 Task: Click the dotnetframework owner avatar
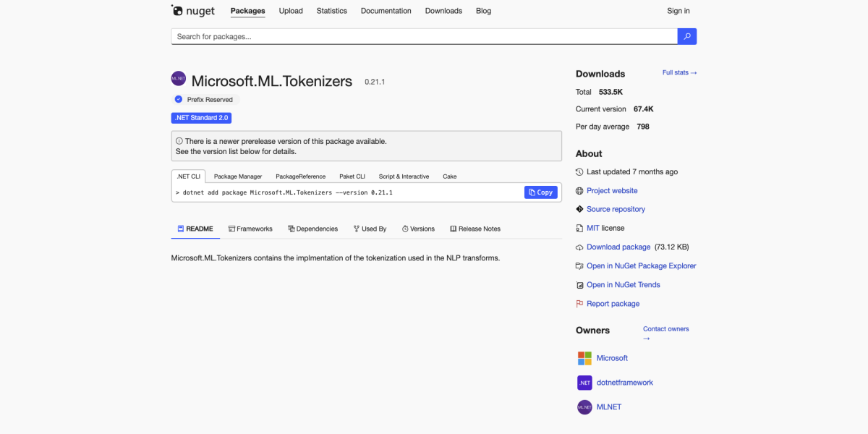584,383
